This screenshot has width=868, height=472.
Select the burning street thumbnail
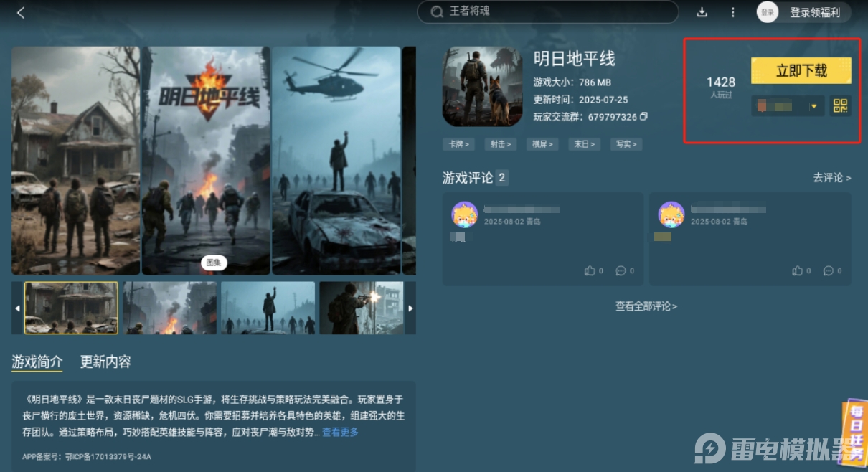pyautogui.click(x=169, y=308)
